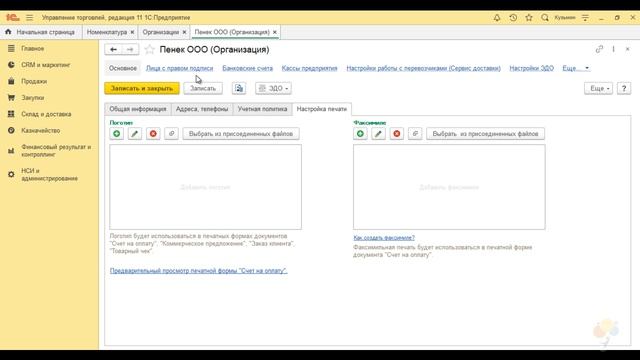Click the reports document icon button
This screenshot has width=640, height=360.
[239, 88]
